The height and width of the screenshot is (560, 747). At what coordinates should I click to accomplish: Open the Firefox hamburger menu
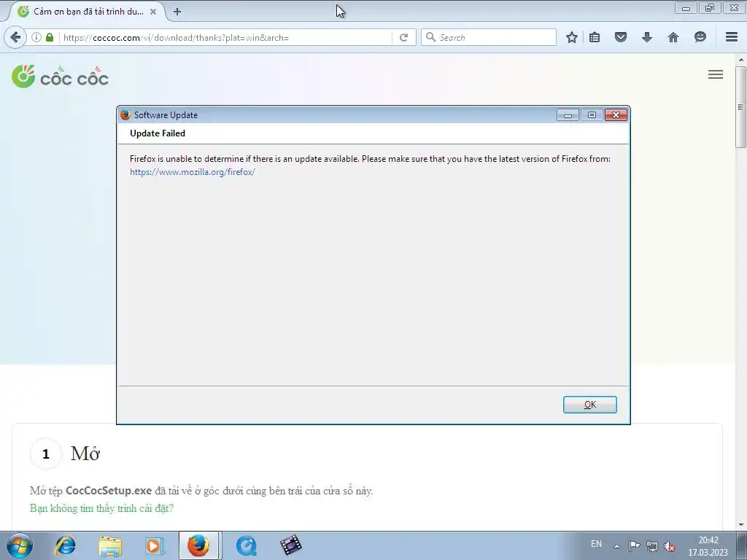[x=732, y=37]
